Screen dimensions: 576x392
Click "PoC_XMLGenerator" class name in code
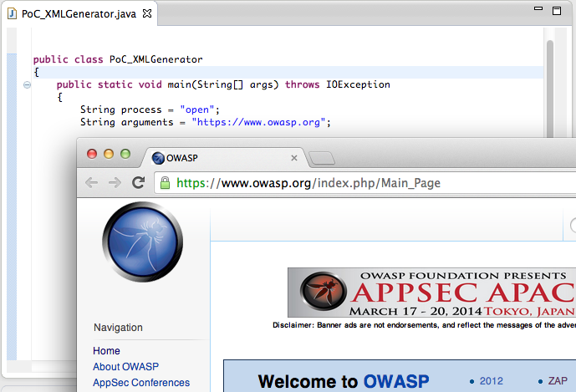pyautogui.click(x=155, y=59)
